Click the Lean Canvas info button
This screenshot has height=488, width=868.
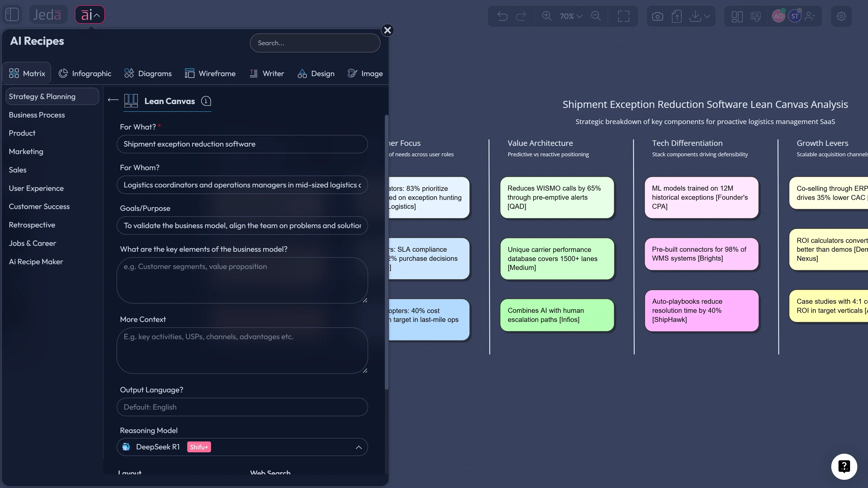point(206,101)
